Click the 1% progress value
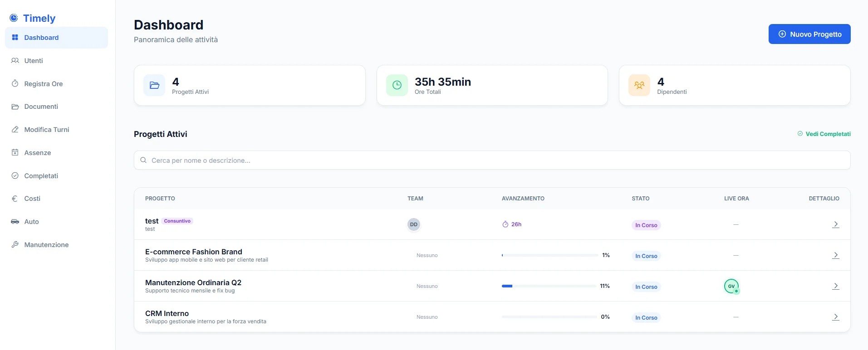Screen dimensions: 868x350 point(606,255)
